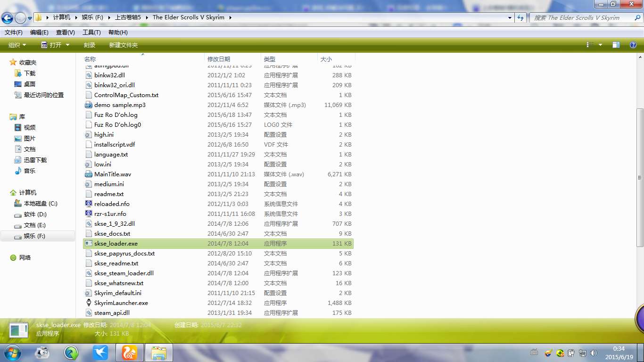Open the UC browser taskbar icon
644x362 pixels.
[129, 352]
